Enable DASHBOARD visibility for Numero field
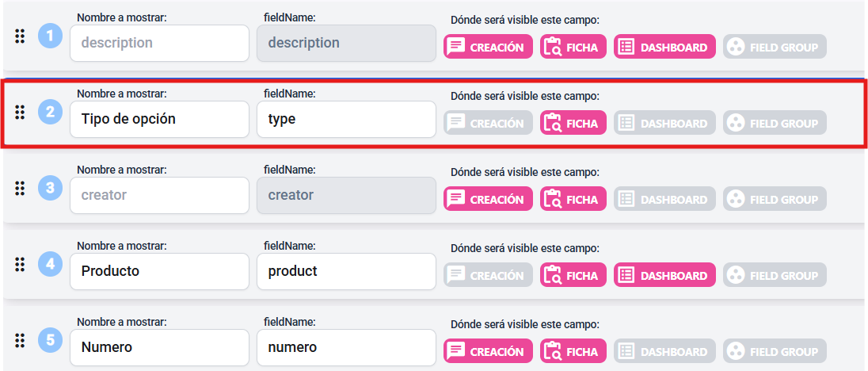The image size is (868, 371). [x=664, y=351]
